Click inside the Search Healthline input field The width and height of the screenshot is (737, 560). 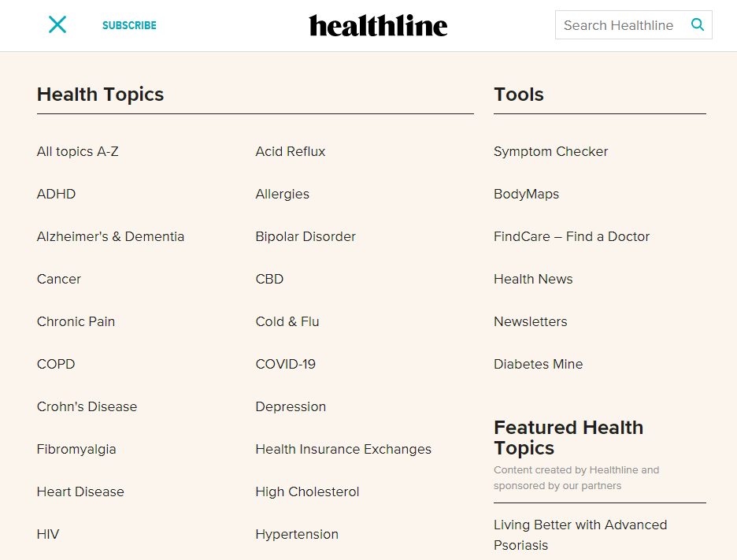coord(622,24)
